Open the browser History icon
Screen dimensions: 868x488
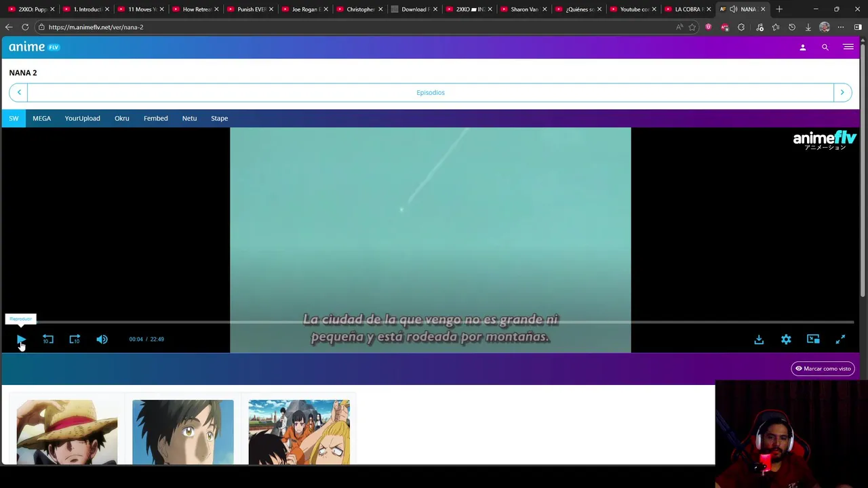791,27
